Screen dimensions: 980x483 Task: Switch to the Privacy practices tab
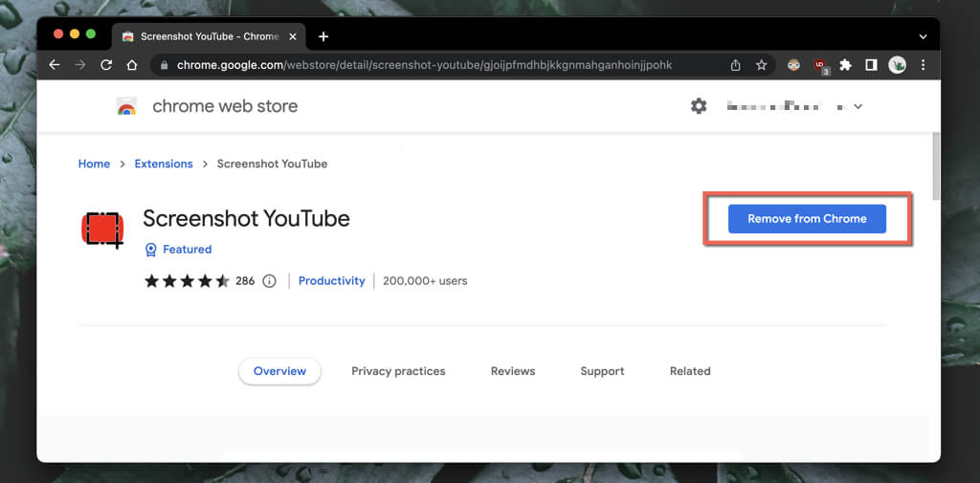point(398,371)
